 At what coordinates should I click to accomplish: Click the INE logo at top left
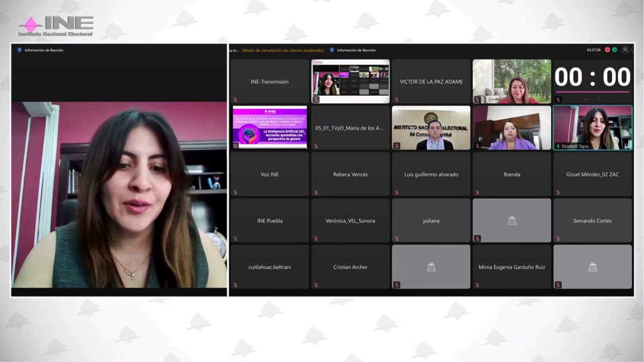(x=56, y=26)
